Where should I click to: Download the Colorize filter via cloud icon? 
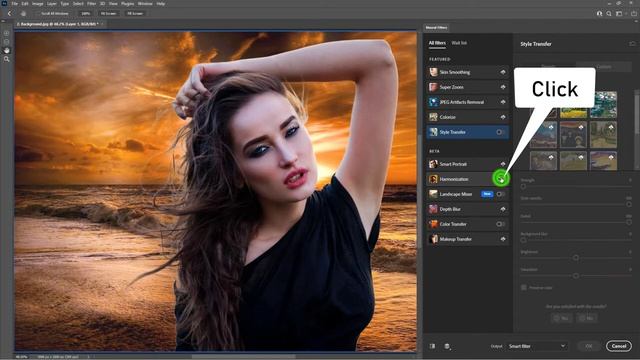click(x=503, y=117)
